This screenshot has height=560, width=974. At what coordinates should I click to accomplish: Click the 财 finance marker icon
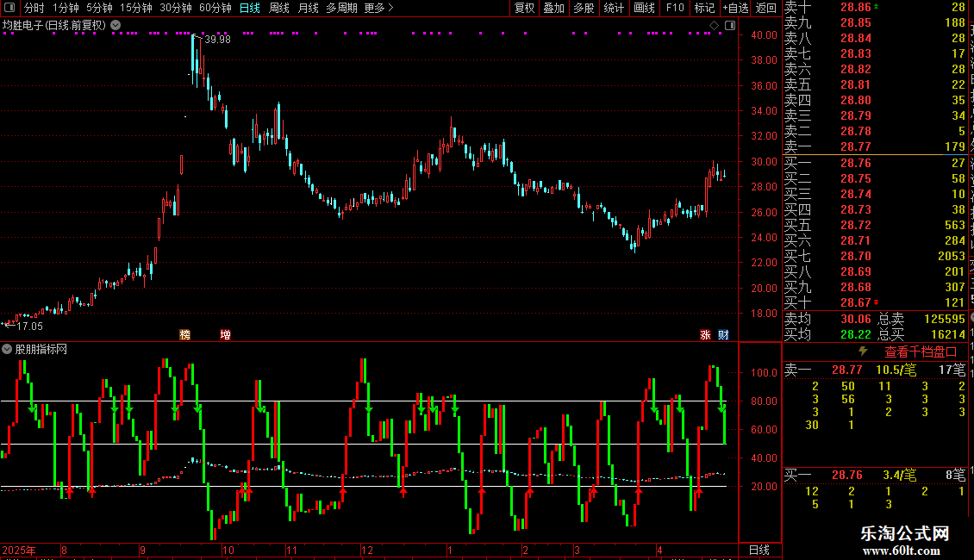click(724, 334)
